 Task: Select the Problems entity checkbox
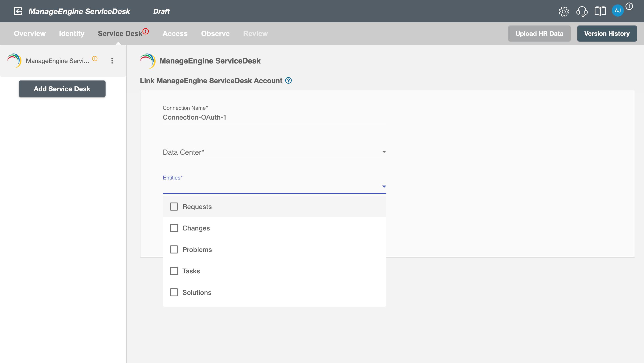pos(174,249)
